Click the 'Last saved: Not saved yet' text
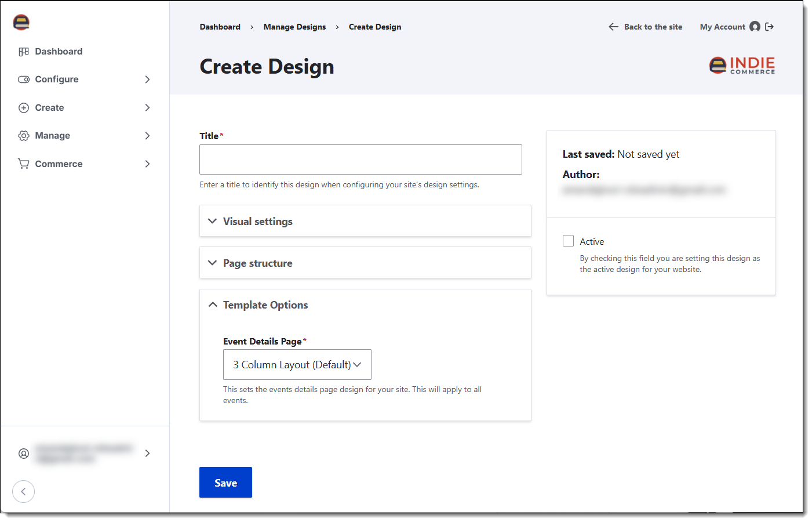812x522 pixels. tap(621, 154)
